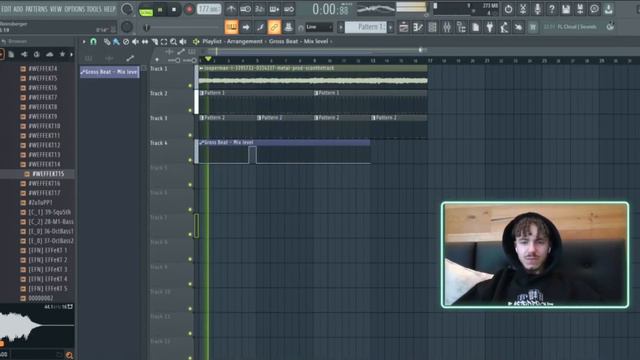
Task: Open the Piano roll view icon
Action: click(418, 27)
